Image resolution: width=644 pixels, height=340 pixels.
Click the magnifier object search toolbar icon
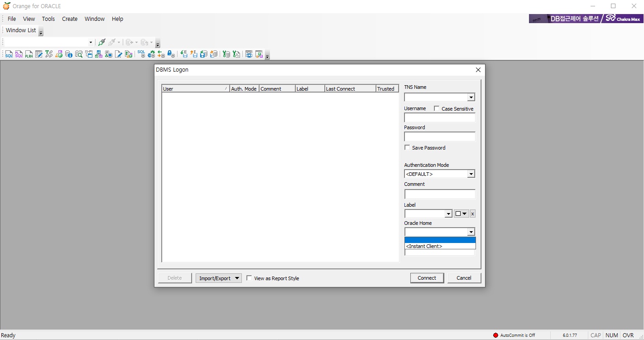[79, 54]
